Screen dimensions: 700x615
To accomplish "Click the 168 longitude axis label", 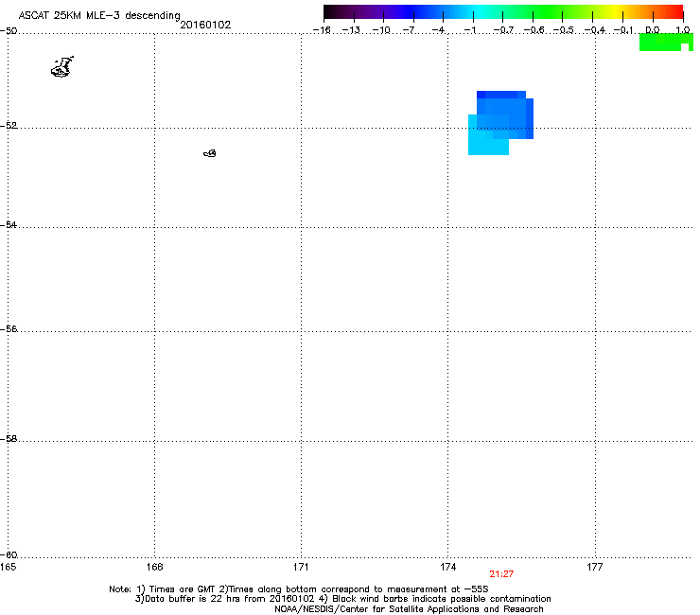I will point(154,567).
